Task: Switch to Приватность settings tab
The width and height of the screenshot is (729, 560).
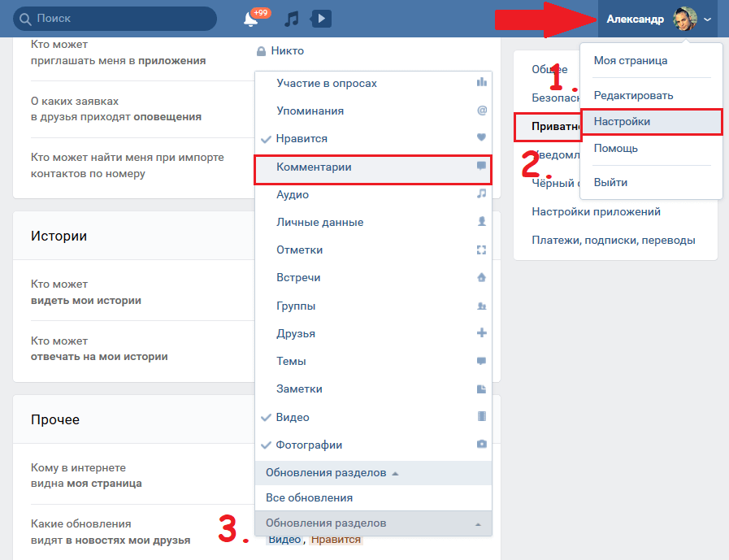Action: tap(547, 127)
